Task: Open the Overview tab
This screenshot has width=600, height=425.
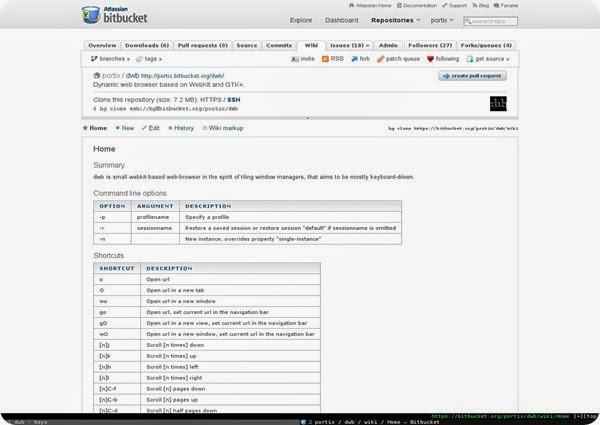Action: [102, 46]
